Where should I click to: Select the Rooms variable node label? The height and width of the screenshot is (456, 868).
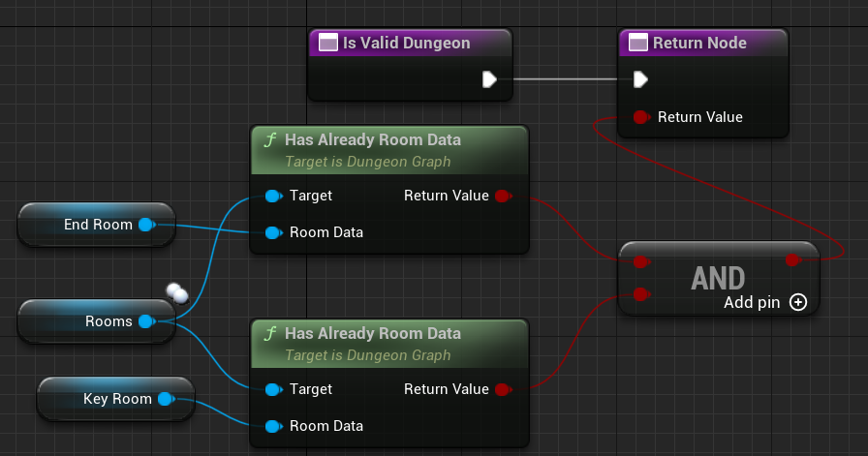(108, 321)
